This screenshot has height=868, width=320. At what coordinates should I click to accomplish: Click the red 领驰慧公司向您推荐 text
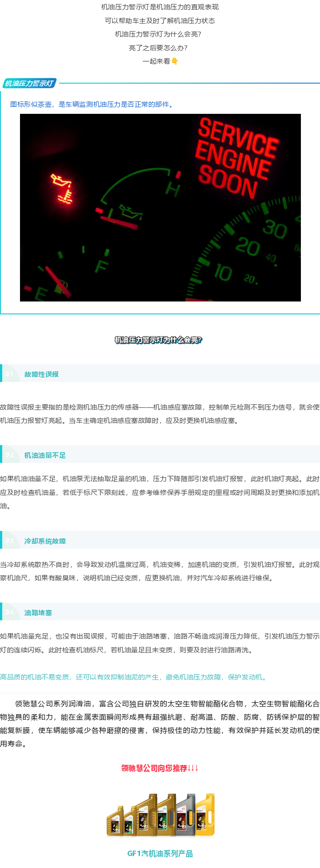(x=160, y=768)
